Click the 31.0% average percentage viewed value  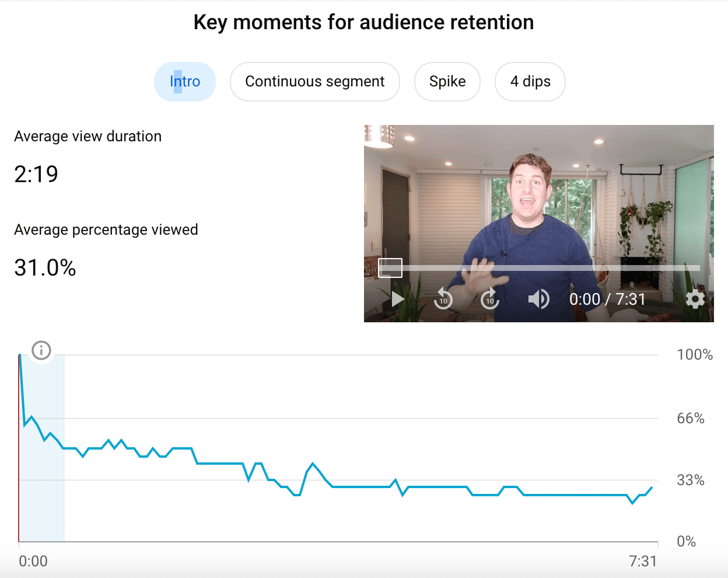coord(45,268)
